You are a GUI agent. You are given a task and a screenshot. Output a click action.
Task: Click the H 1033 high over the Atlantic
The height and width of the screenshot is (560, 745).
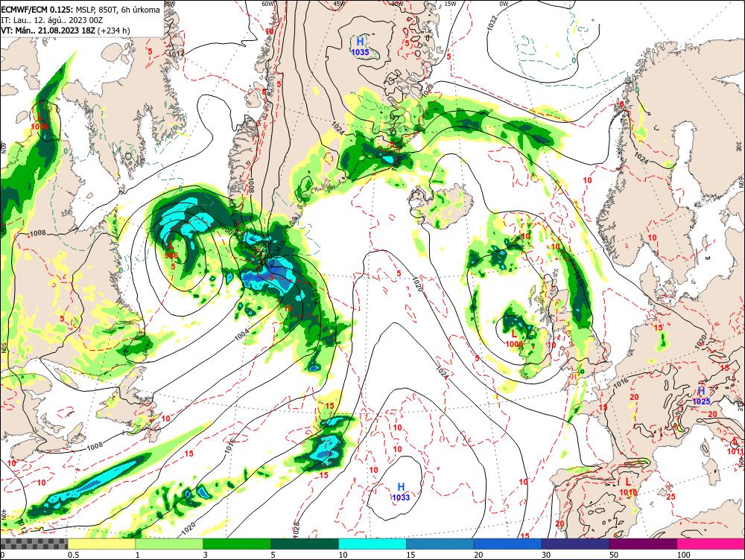[401, 492]
